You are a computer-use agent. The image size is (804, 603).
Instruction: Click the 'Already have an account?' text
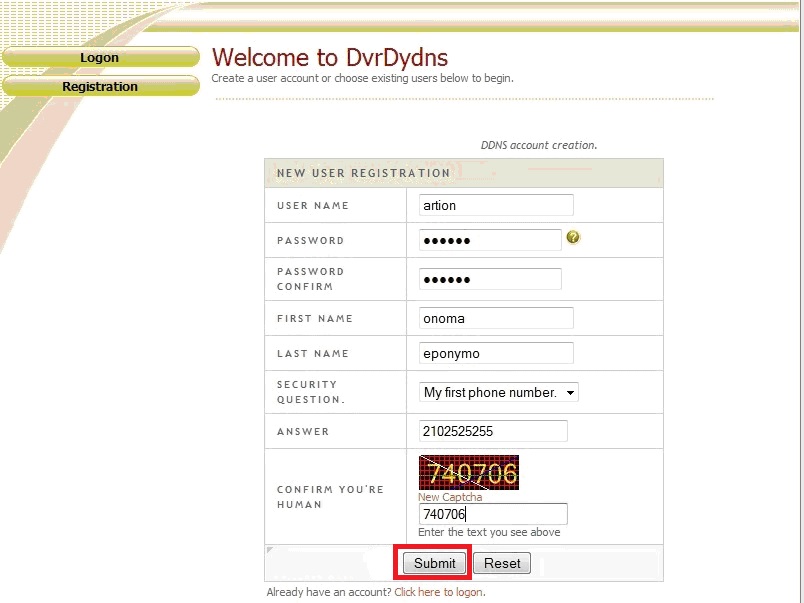(329, 592)
